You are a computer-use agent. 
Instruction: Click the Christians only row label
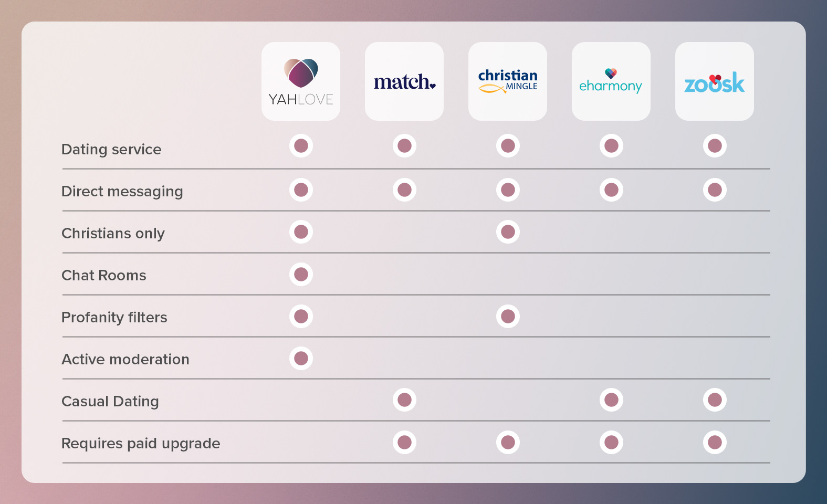113,234
